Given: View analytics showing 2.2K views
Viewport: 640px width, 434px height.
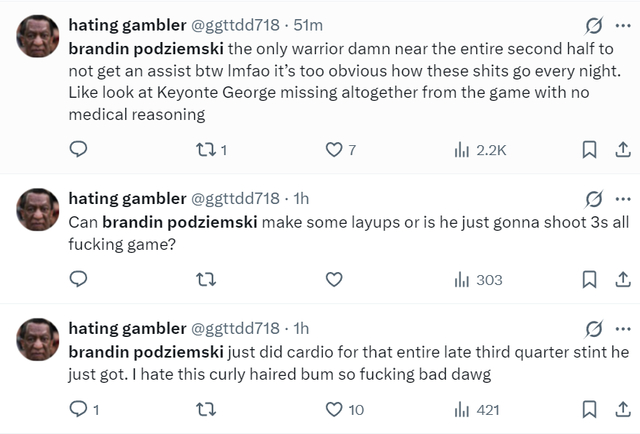Looking at the screenshot, I should pos(462,150).
